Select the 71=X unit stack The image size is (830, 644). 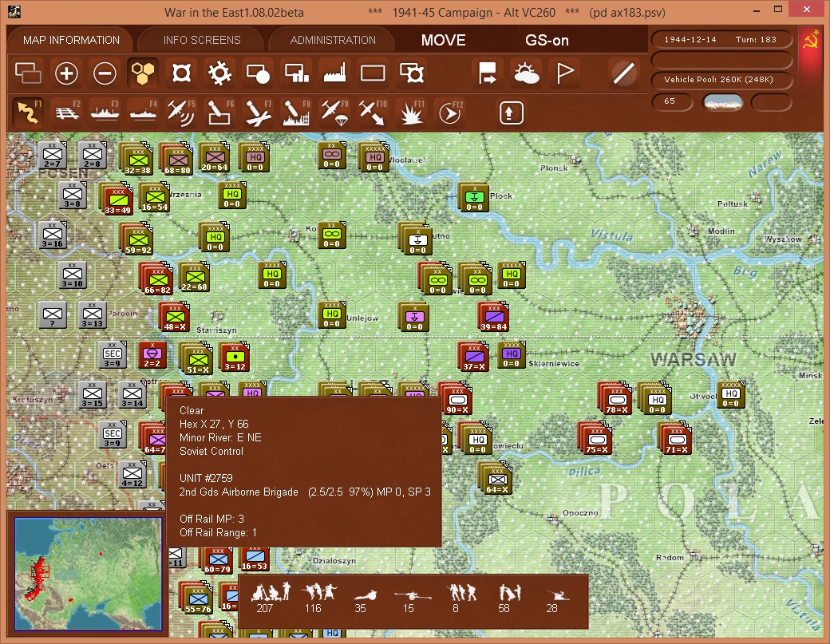tap(675, 438)
